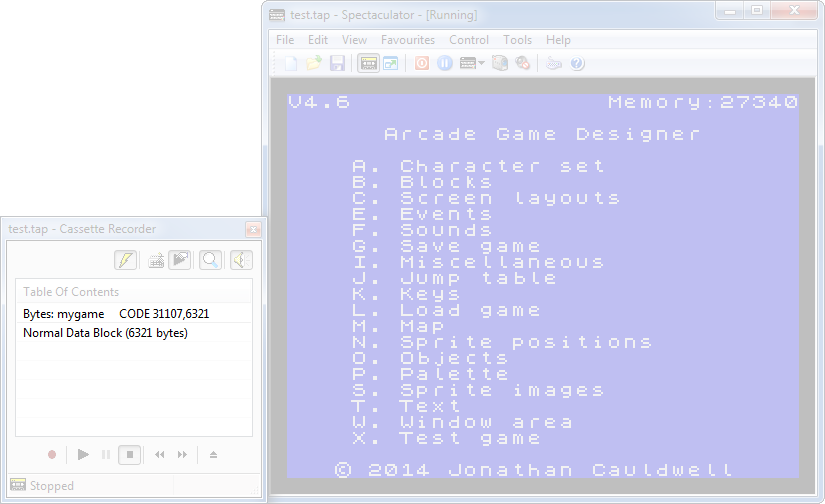This screenshot has height=504, width=825.
Task: Click 'L. Load game' menu line
Action: coord(446,310)
